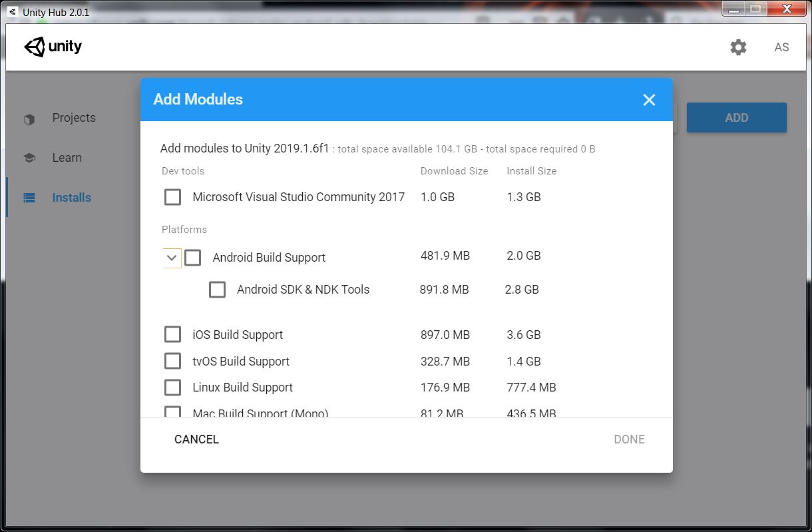Screen dimensions: 812x532
Task: Close the Unity Hub window
Action: click(787, 9)
